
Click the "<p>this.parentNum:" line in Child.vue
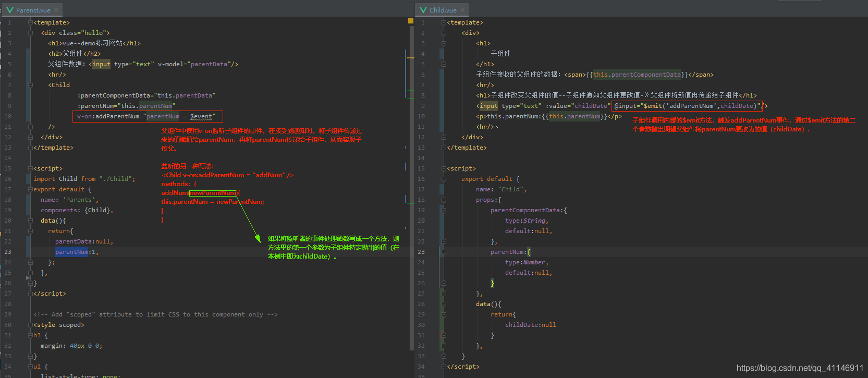pos(548,116)
